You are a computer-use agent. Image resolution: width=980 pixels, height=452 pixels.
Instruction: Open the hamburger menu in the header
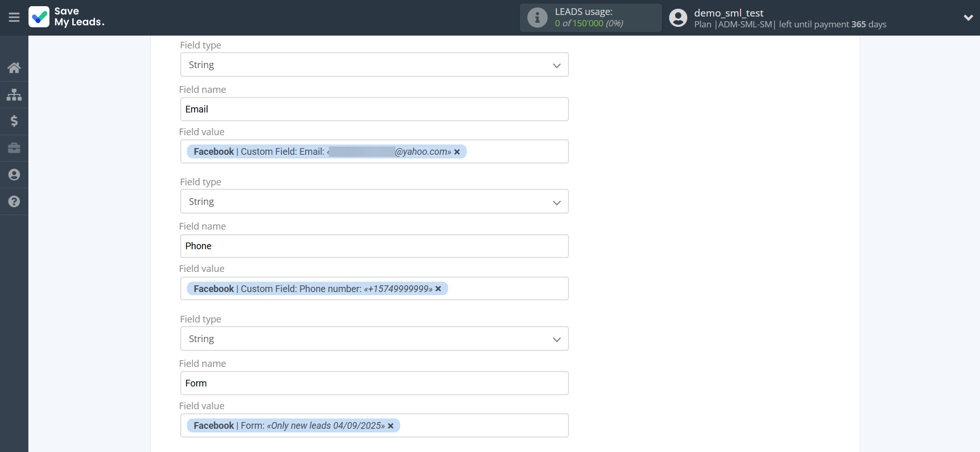pos(14,18)
